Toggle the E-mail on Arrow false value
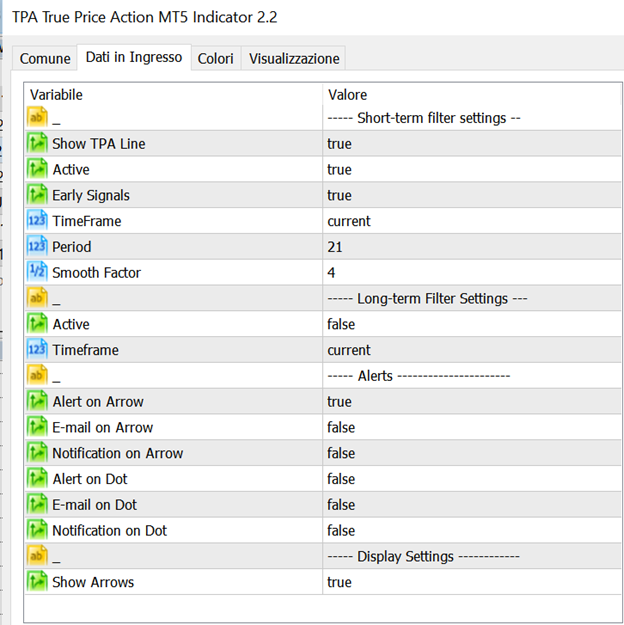 [x=340, y=427]
